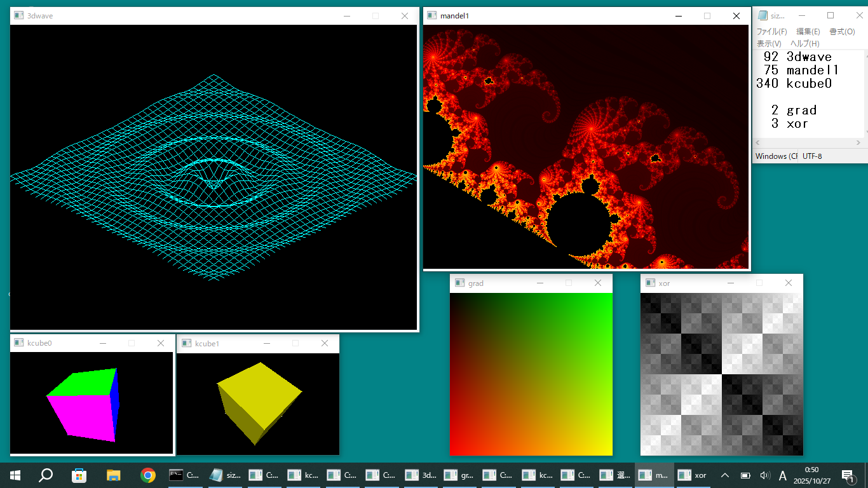
Task: Open the Windows Start menu
Action: 15,475
